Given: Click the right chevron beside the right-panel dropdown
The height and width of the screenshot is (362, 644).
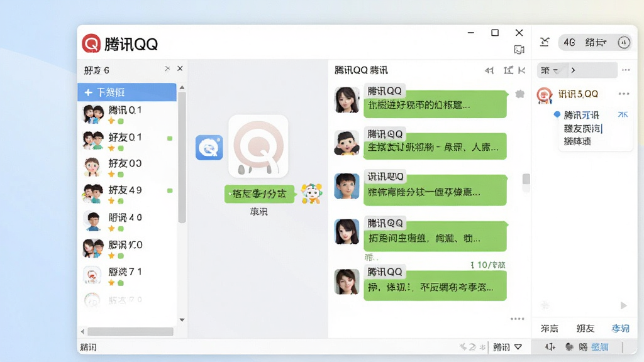Looking at the screenshot, I should click(x=574, y=70).
